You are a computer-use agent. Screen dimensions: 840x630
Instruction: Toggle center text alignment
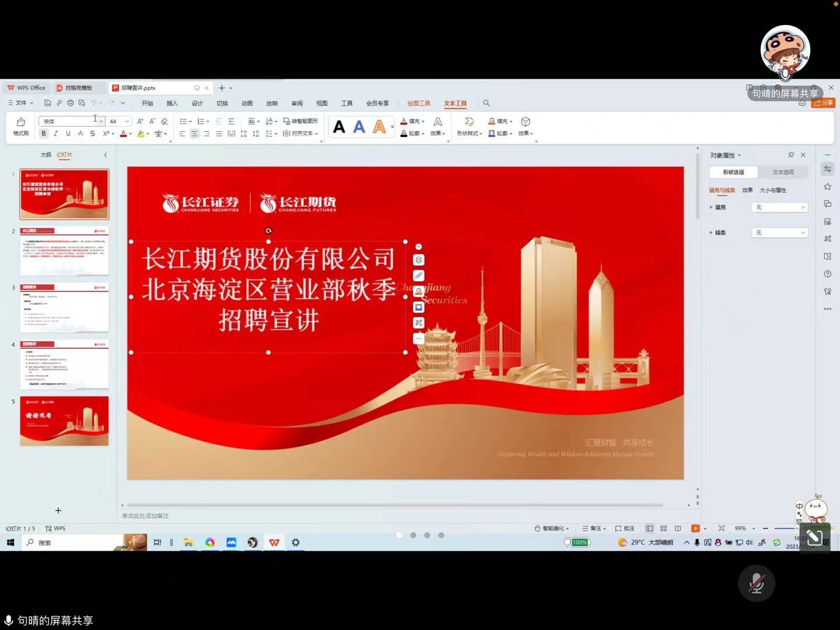194,134
